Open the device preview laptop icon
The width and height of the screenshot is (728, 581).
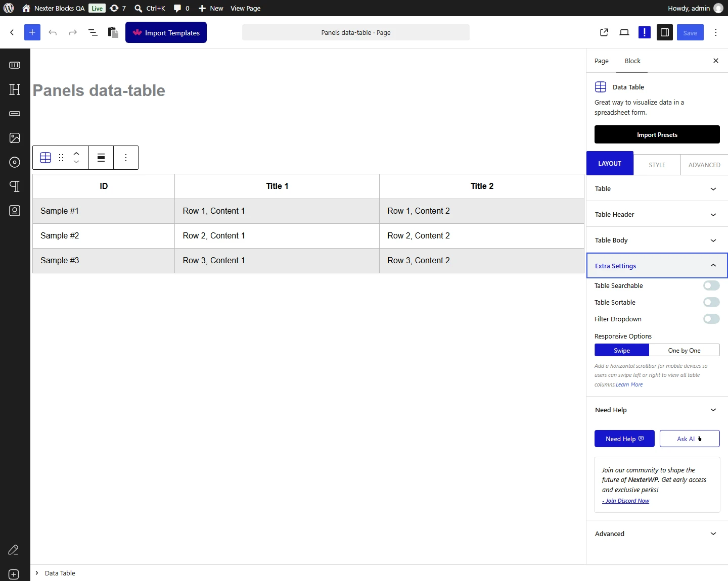tap(624, 32)
